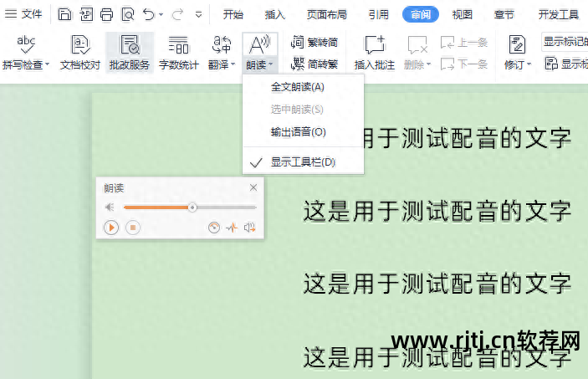Switch to the 页面布局 tab
Viewport: 588px width, 379px height.
[x=327, y=14]
